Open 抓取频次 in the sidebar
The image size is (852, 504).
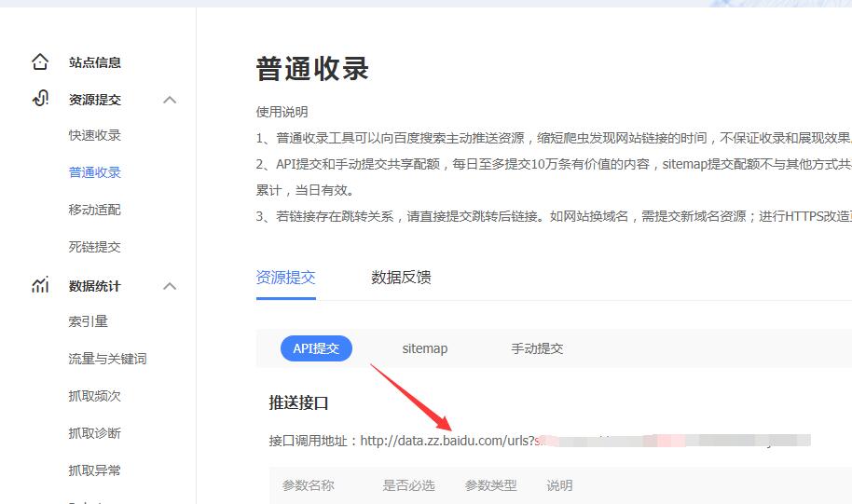94,396
